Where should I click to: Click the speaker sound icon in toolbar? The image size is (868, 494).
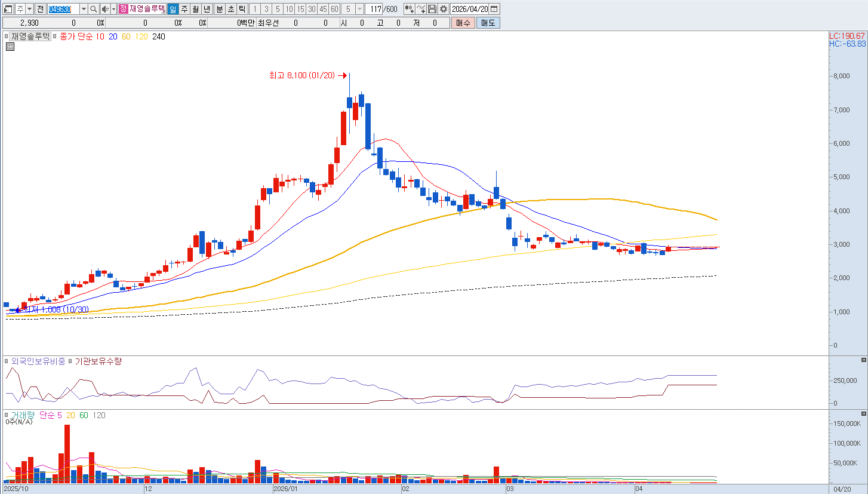pos(105,9)
